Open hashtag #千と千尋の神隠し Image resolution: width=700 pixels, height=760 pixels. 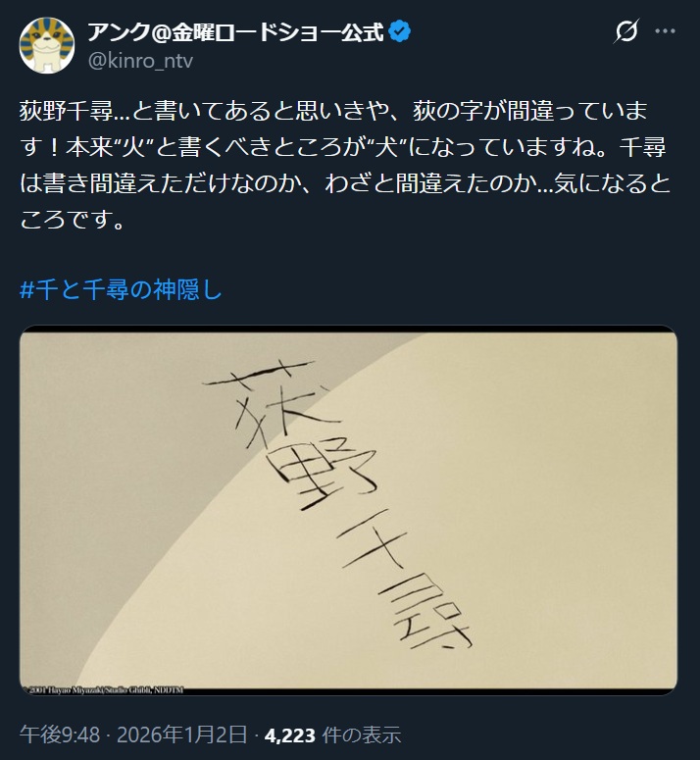click(121, 290)
